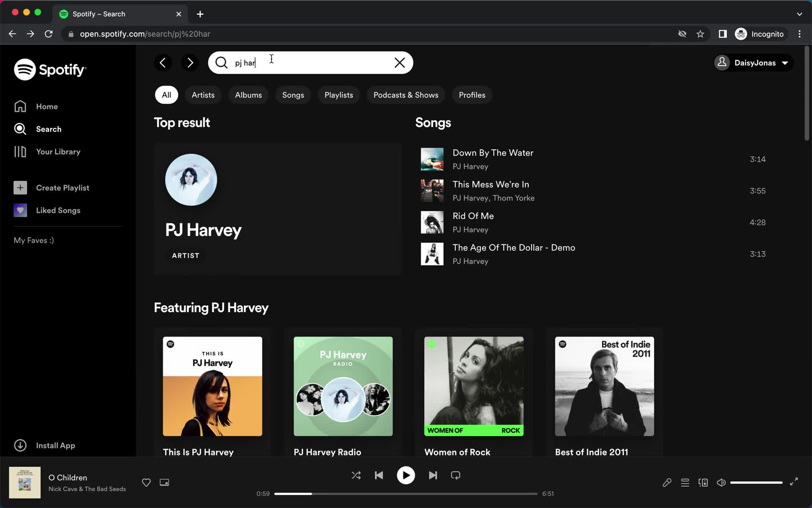Image resolution: width=812 pixels, height=508 pixels.
Task: Click the skip to next track icon
Action: 432,475
